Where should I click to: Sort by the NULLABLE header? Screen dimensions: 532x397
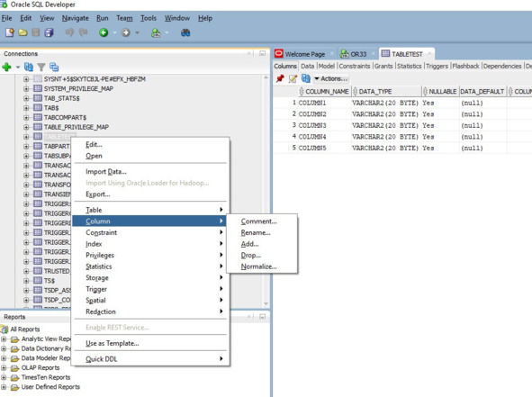pyautogui.click(x=440, y=91)
